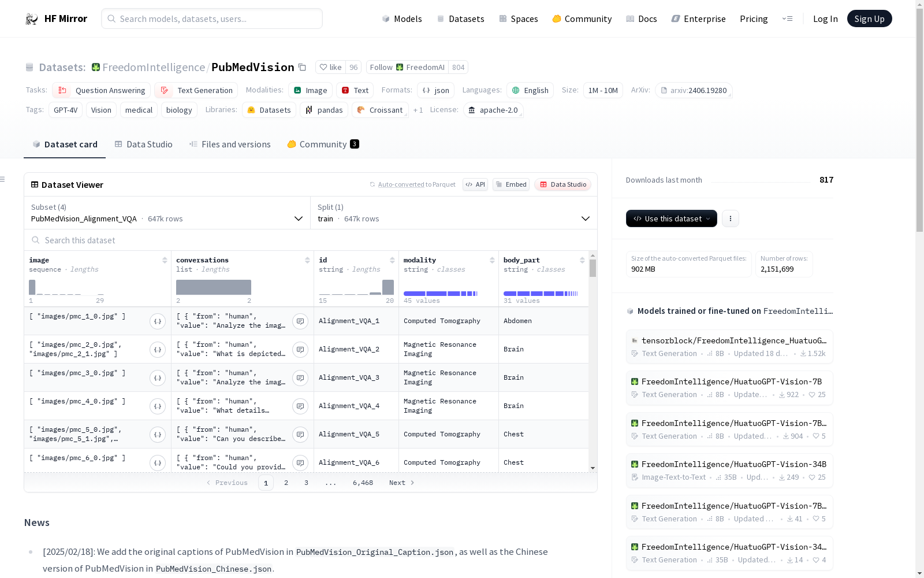Screen dimensions: 924x578
Task: Open conversation viewer for Alignment_VQA_3 row
Action: pyautogui.click(x=300, y=378)
